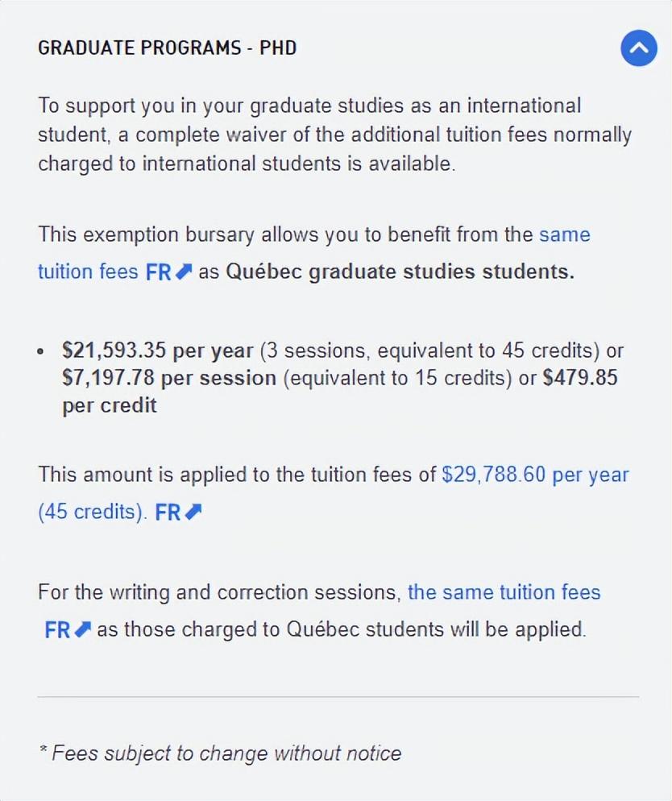
Task: Open the $29,788.60 per year link
Action: pos(535,475)
